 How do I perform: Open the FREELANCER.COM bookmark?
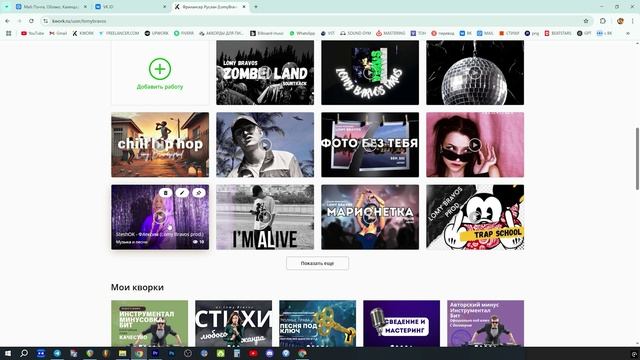pos(119,33)
